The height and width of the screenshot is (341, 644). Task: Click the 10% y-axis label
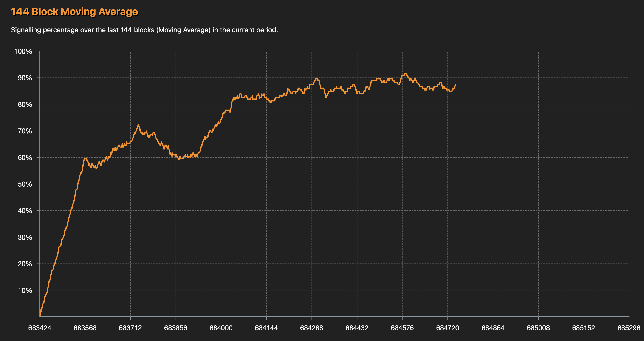25,290
